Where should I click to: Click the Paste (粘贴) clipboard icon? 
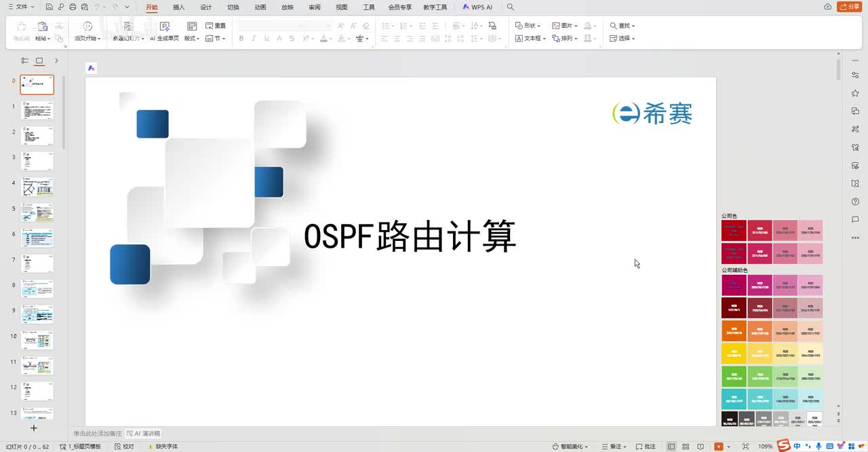pos(42,27)
